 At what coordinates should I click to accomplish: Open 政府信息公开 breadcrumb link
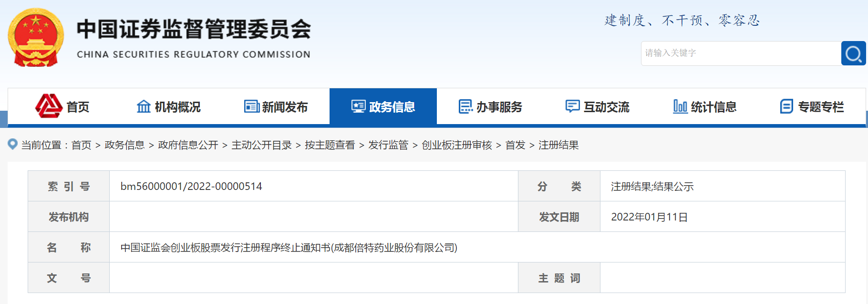point(188,145)
